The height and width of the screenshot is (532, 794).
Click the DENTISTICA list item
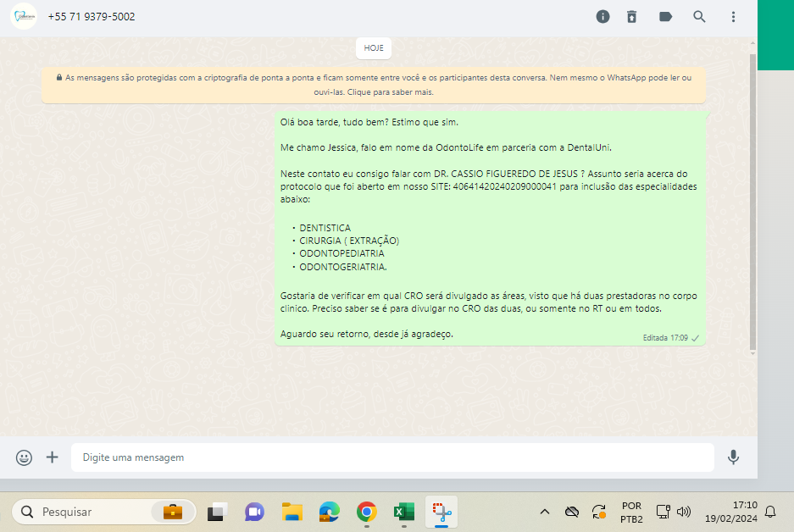pos(325,228)
